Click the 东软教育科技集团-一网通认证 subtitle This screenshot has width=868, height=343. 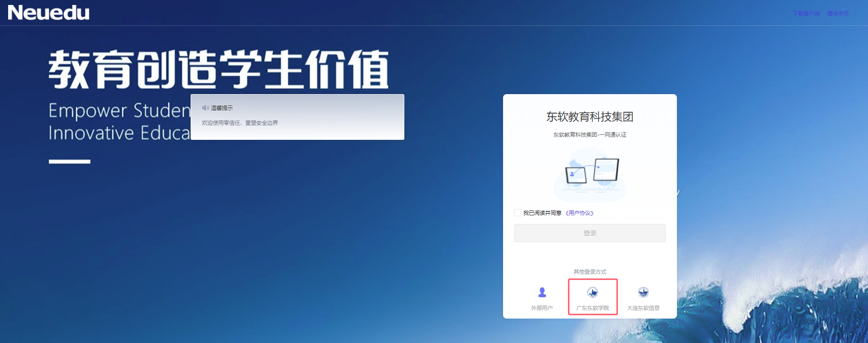click(590, 135)
